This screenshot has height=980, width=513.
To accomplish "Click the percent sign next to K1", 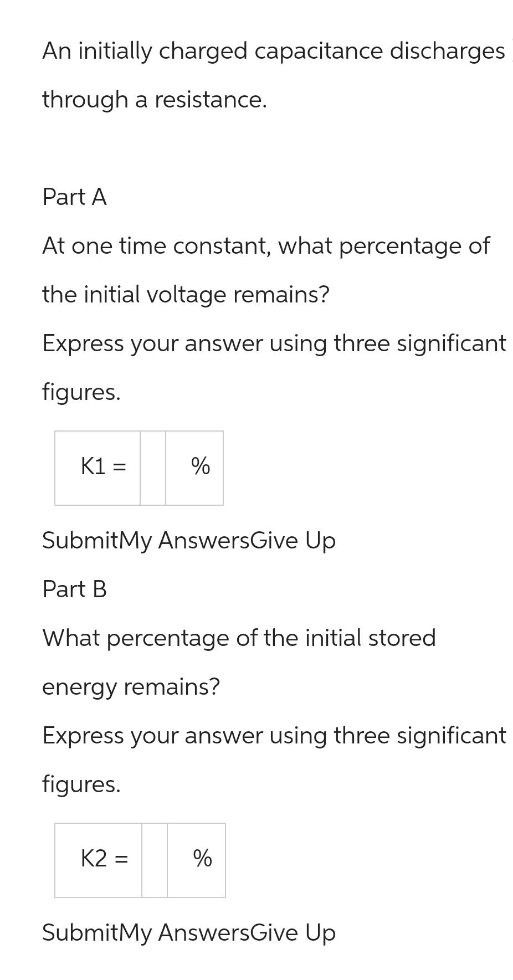I will tap(199, 467).
